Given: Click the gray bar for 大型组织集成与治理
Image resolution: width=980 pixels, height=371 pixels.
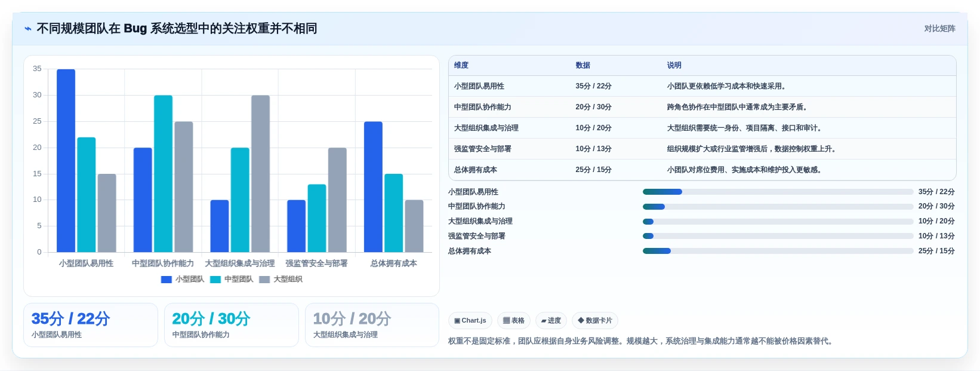Looking at the screenshot, I should point(260,174).
